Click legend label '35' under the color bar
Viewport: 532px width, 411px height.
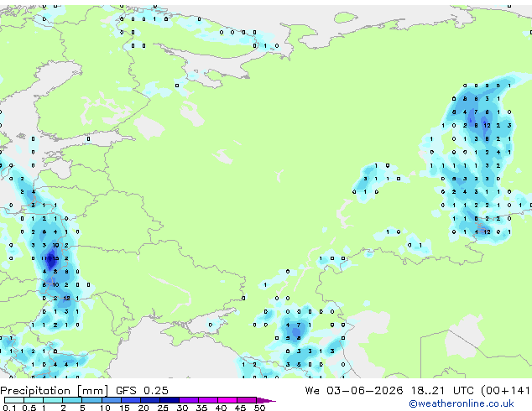click(x=201, y=408)
